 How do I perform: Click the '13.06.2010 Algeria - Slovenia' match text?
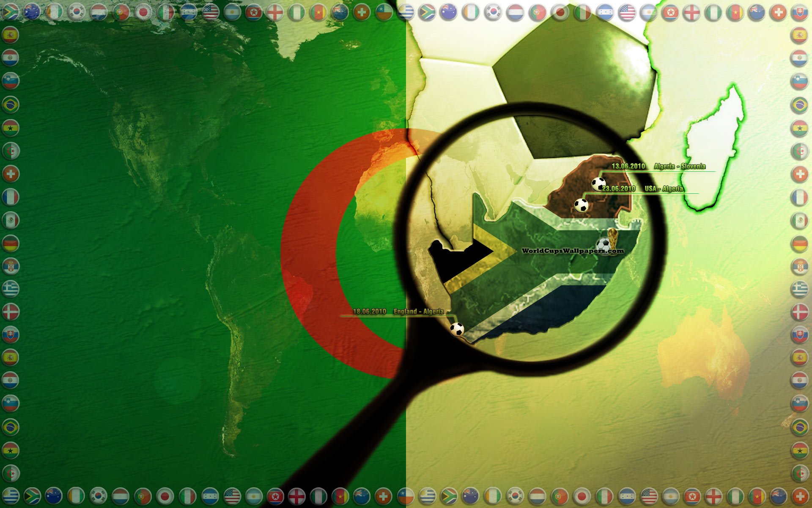(658, 166)
